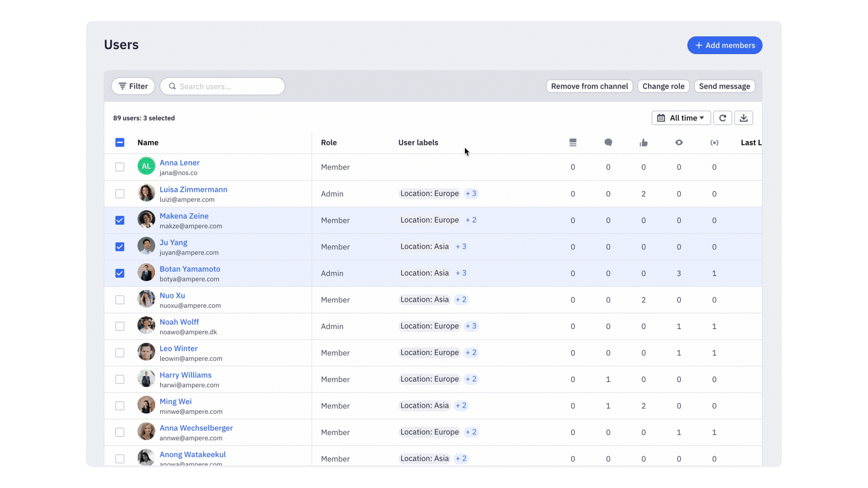Click the Search users field
This screenshot has width=868, height=488.
pyautogui.click(x=222, y=86)
